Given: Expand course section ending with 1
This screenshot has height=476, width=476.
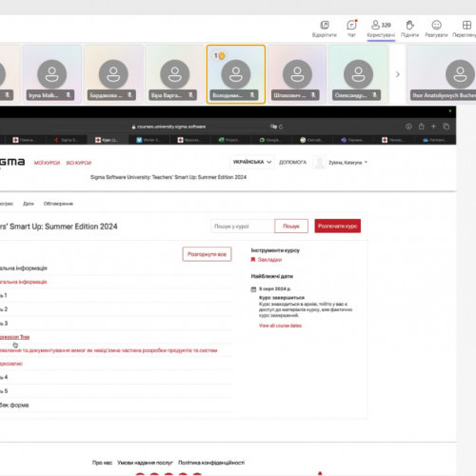Looking at the screenshot, I should (116, 295).
